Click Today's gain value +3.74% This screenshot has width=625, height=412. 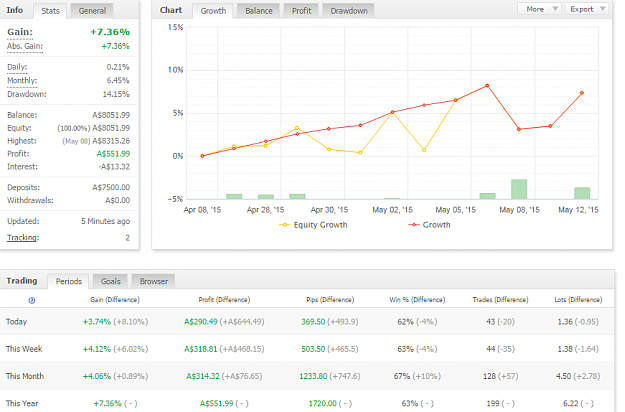(97, 322)
